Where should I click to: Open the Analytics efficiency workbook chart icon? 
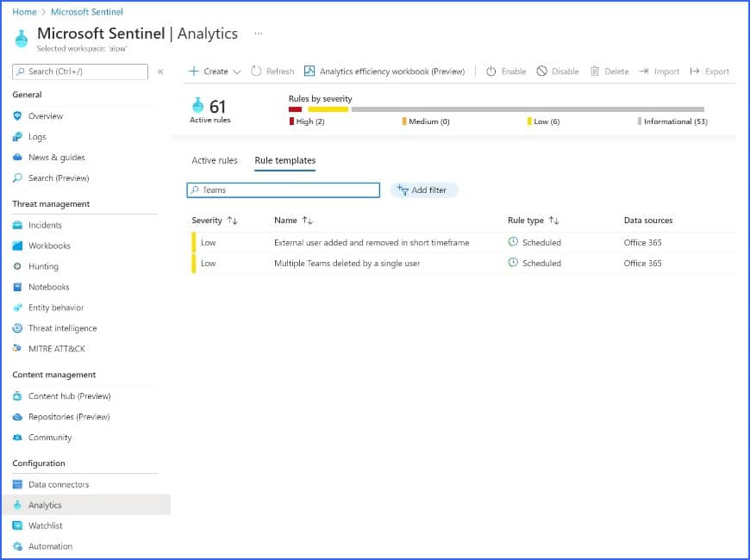309,71
